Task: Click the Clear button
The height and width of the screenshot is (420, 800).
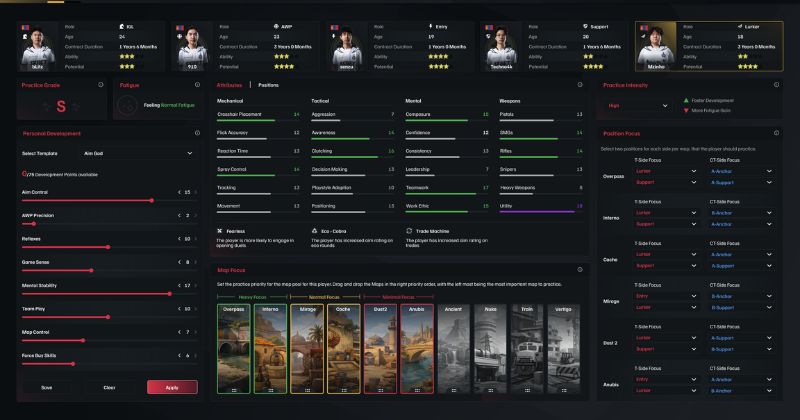Action: click(x=109, y=387)
